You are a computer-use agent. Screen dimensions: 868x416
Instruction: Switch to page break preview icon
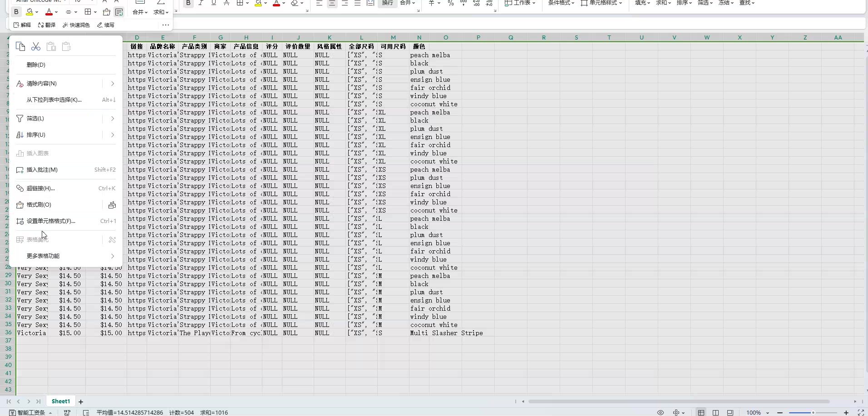[716, 412]
